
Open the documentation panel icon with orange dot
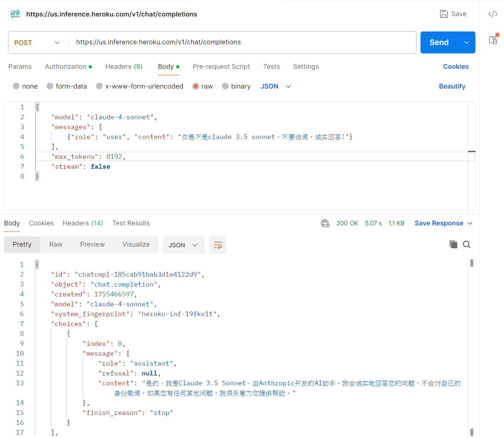pos(493,40)
